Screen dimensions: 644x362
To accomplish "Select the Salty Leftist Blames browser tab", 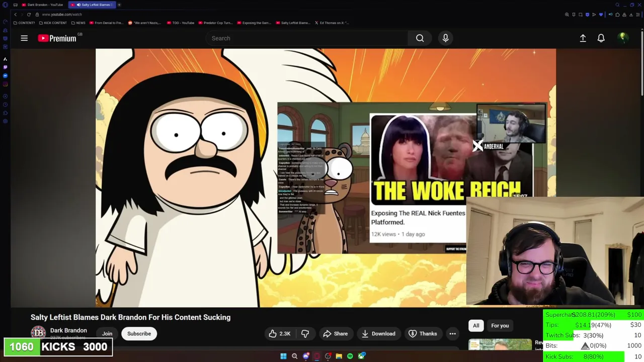I will pos(92,5).
